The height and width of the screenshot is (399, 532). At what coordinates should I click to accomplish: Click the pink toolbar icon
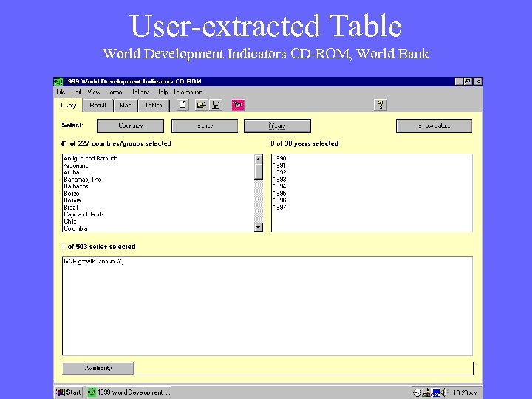click(238, 105)
